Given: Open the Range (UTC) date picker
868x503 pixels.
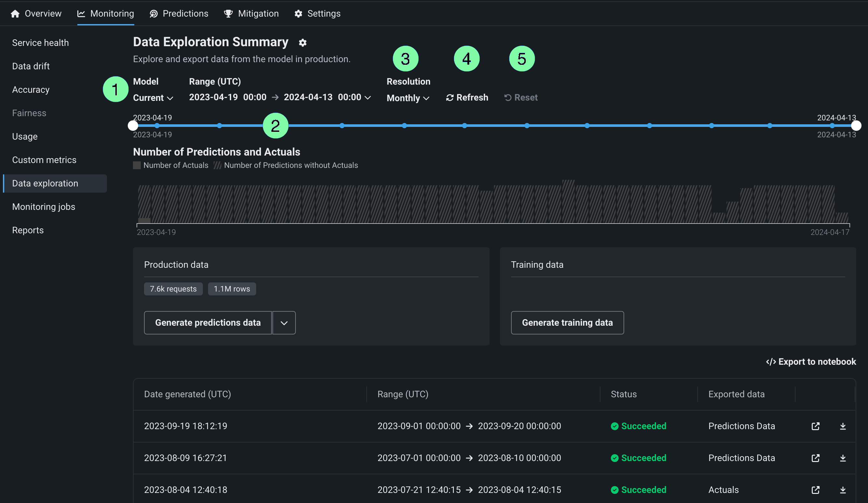Looking at the screenshot, I should (x=280, y=97).
